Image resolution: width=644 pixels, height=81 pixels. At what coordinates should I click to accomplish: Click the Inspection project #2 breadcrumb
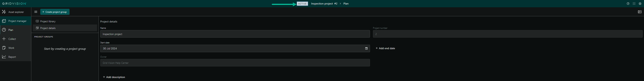tap(324, 4)
